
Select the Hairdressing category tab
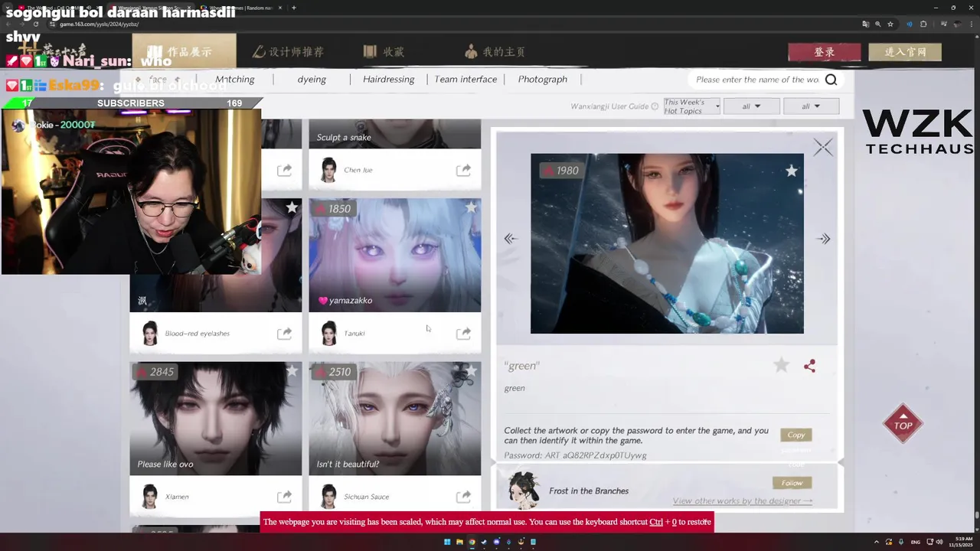click(x=388, y=79)
